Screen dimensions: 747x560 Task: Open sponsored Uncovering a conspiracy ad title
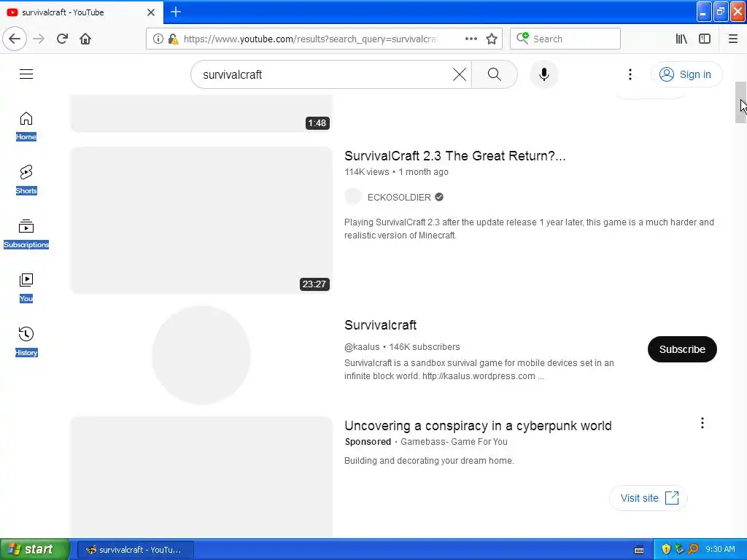[x=478, y=425]
